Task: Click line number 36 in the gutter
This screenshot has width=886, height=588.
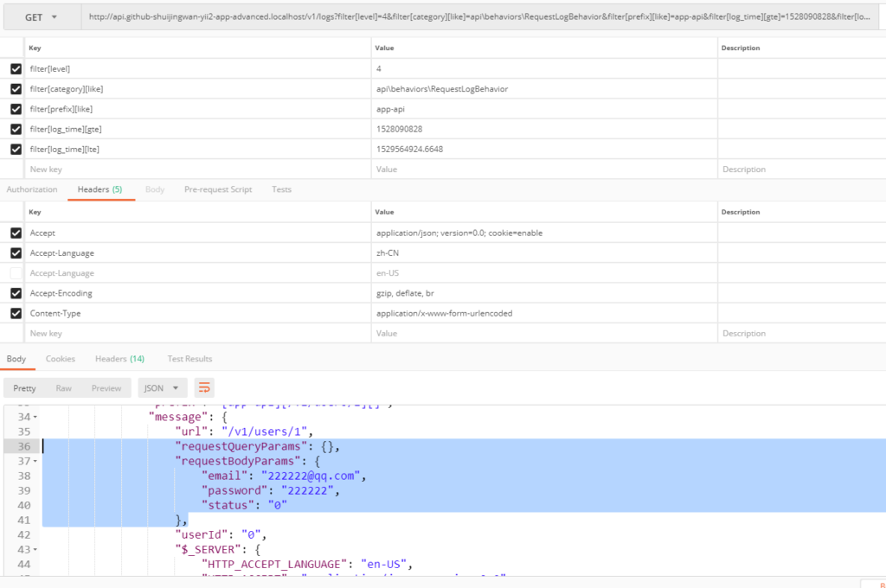Action: point(23,446)
